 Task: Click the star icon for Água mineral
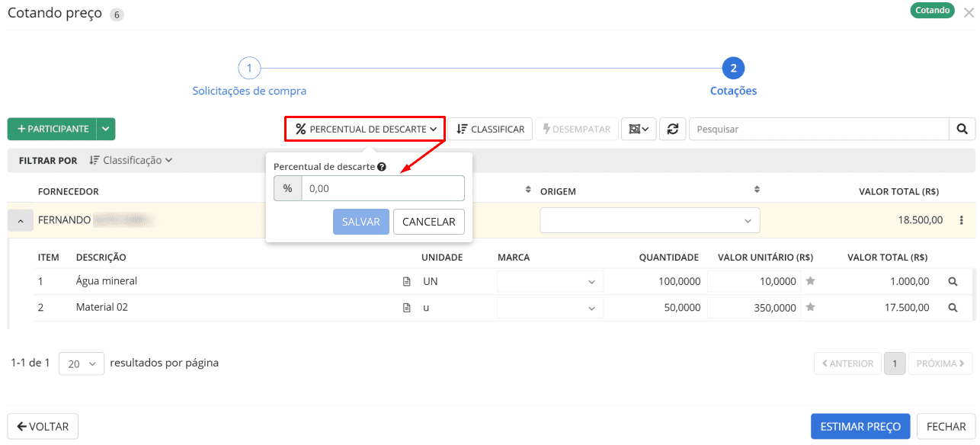pyautogui.click(x=811, y=281)
